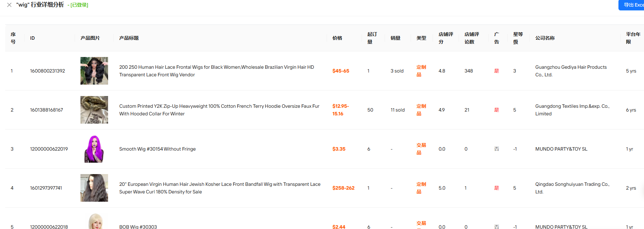Select the 200 250 Human Hair Lace Frontal title
This screenshot has width=644, height=229.
point(217,71)
